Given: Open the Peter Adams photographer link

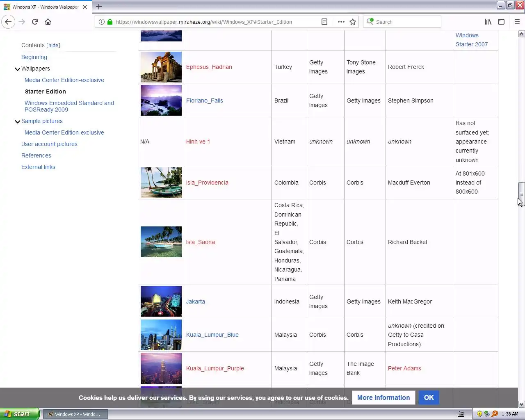Looking at the screenshot, I should pyautogui.click(x=404, y=368).
